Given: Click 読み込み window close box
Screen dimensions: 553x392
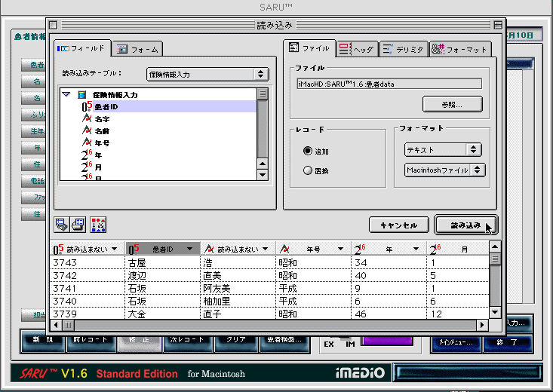Looking at the screenshot, I should (54, 25).
